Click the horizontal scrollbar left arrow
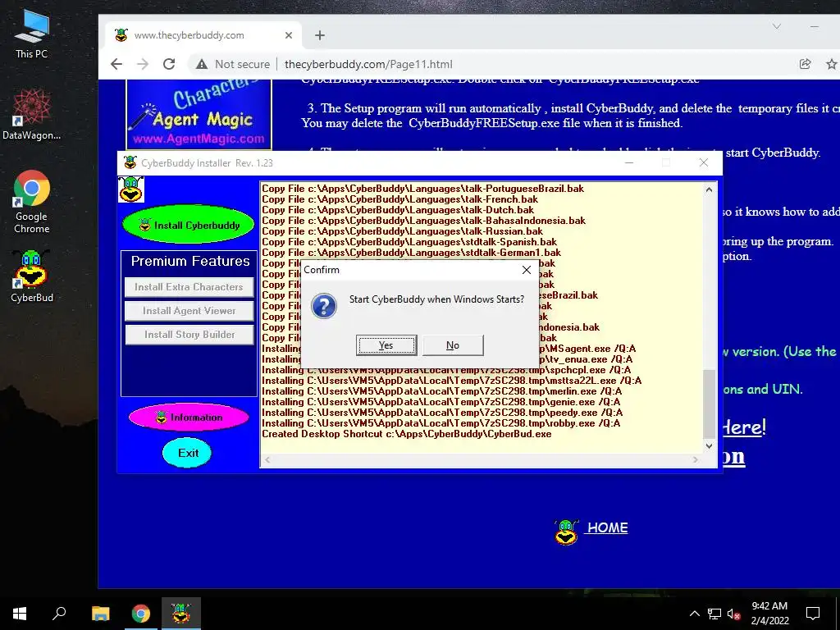This screenshot has width=840, height=630. 267,459
